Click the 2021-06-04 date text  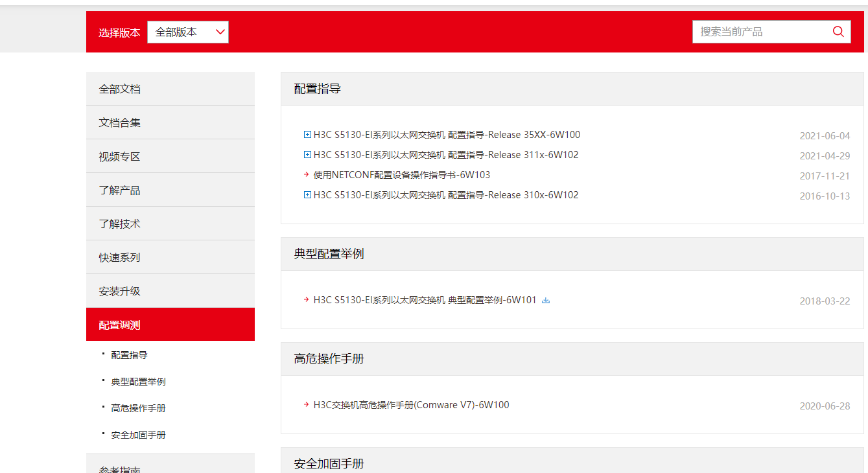click(x=825, y=136)
